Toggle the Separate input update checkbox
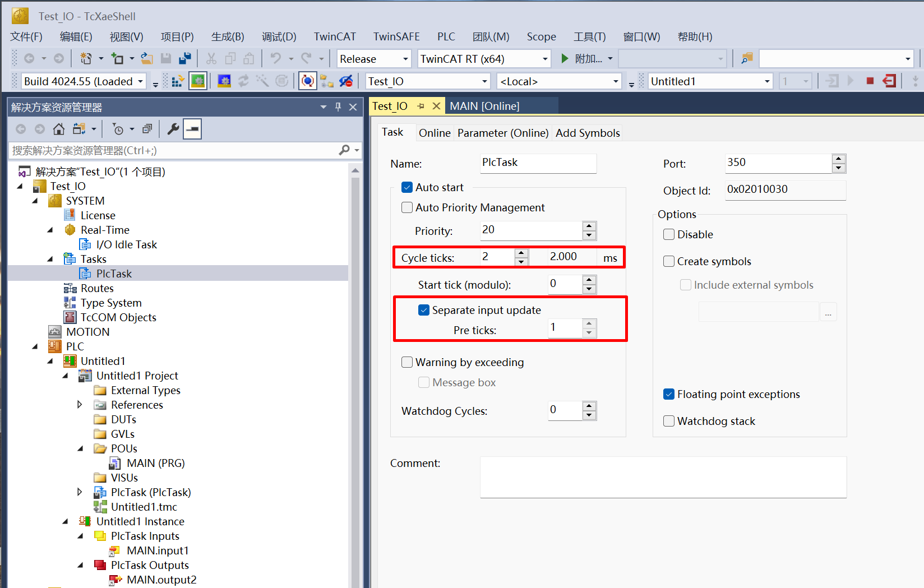This screenshot has height=588, width=924. [424, 310]
